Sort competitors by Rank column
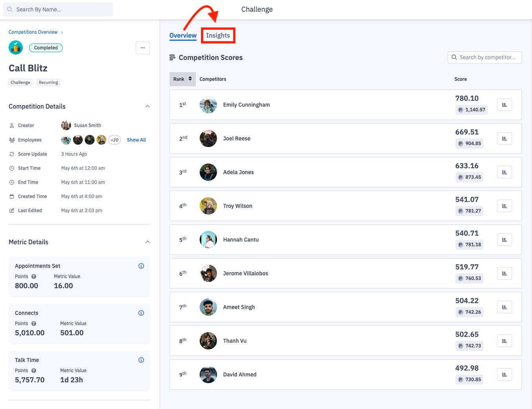 point(182,79)
